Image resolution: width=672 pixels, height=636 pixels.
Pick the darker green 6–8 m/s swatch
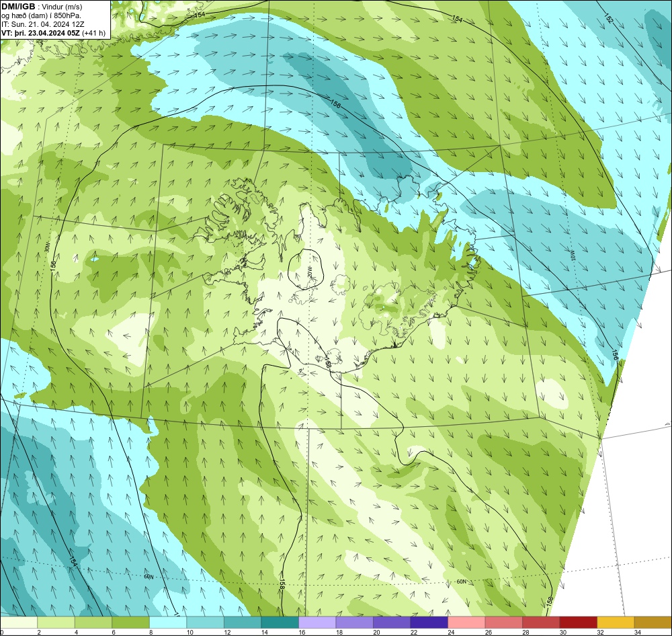[x=131, y=623]
